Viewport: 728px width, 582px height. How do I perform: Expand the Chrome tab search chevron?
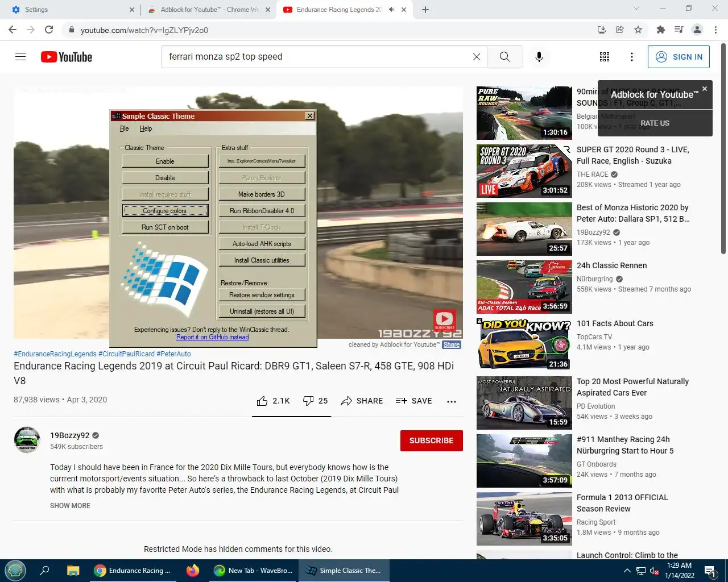point(636,9)
